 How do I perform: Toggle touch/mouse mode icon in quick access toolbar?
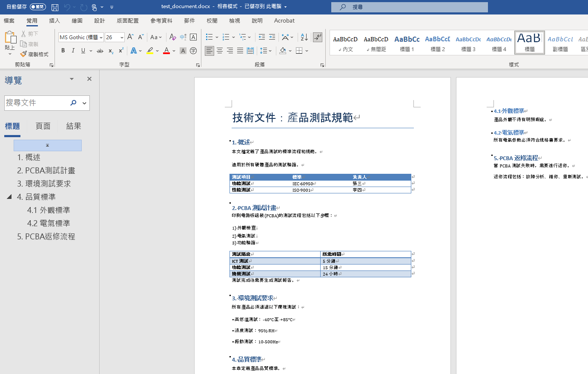95,7
